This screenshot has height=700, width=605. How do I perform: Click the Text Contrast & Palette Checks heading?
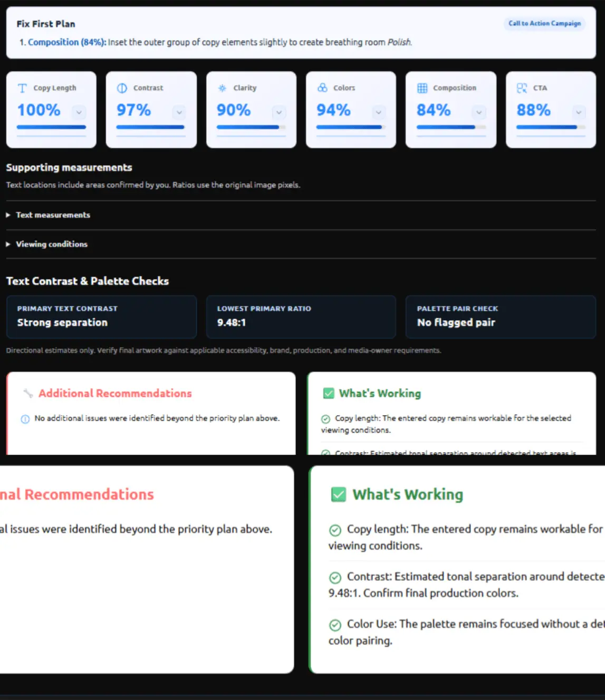tap(88, 281)
